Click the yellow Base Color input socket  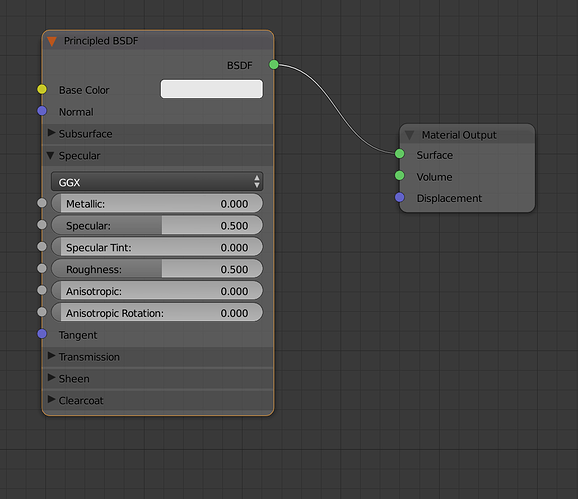[x=42, y=89]
